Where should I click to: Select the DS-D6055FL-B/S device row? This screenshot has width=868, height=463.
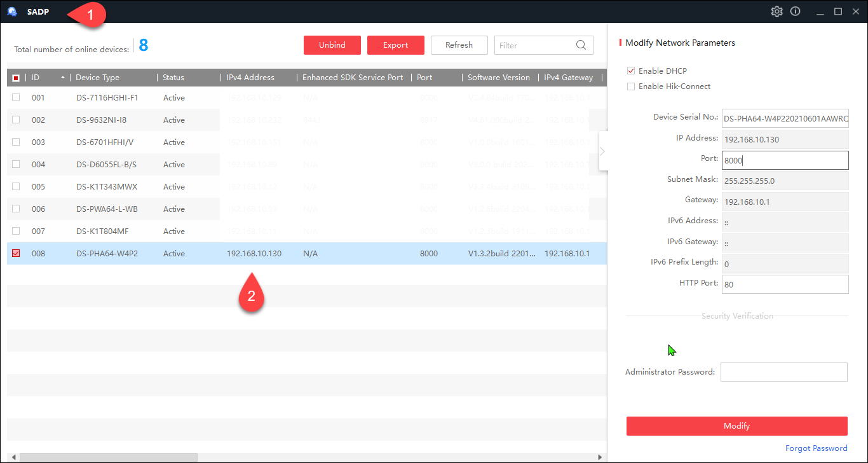(x=307, y=164)
